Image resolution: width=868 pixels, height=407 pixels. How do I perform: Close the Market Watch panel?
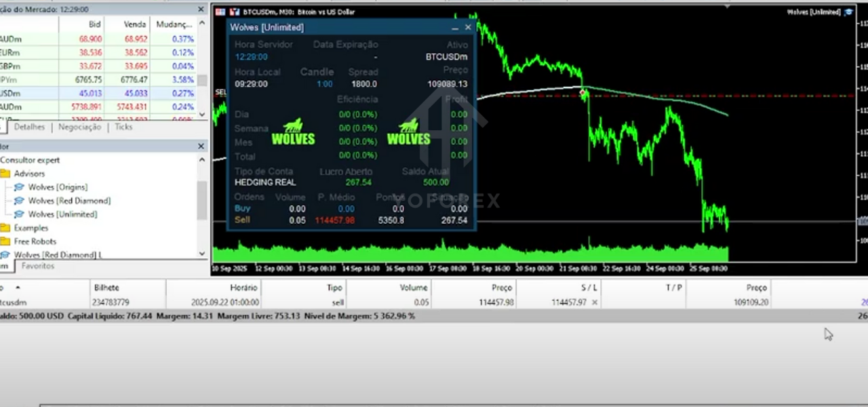click(x=201, y=9)
